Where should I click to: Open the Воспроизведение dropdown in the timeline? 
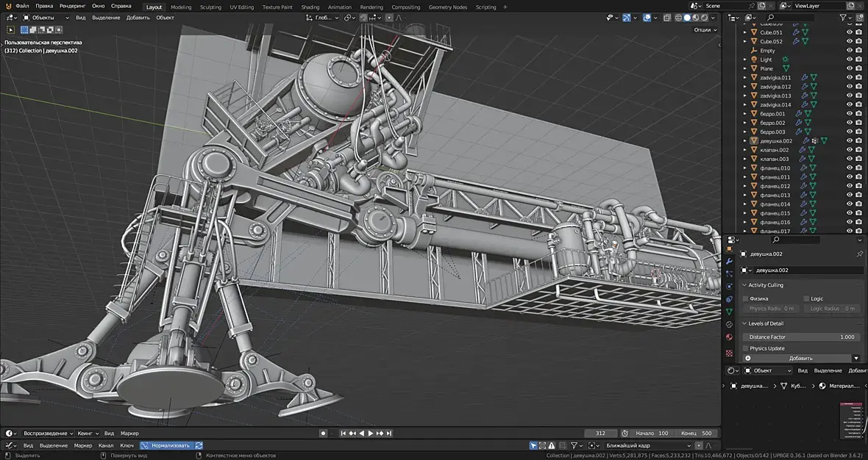tap(49, 434)
